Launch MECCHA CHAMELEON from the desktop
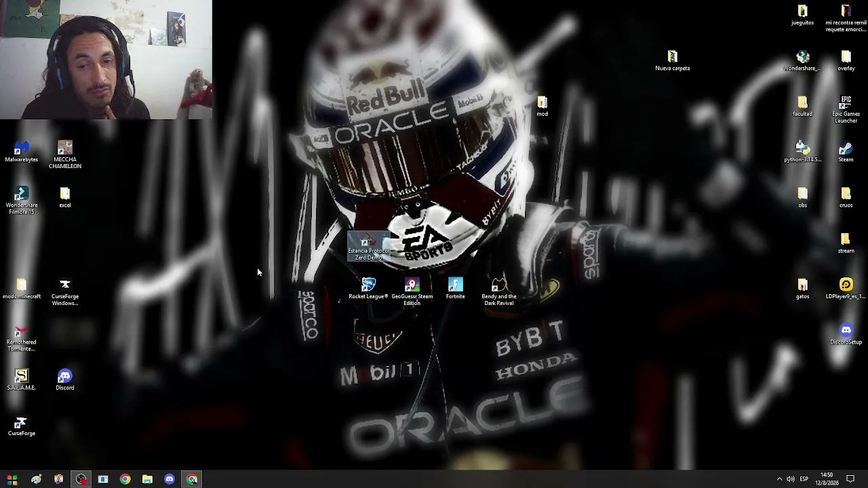 click(65, 155)
